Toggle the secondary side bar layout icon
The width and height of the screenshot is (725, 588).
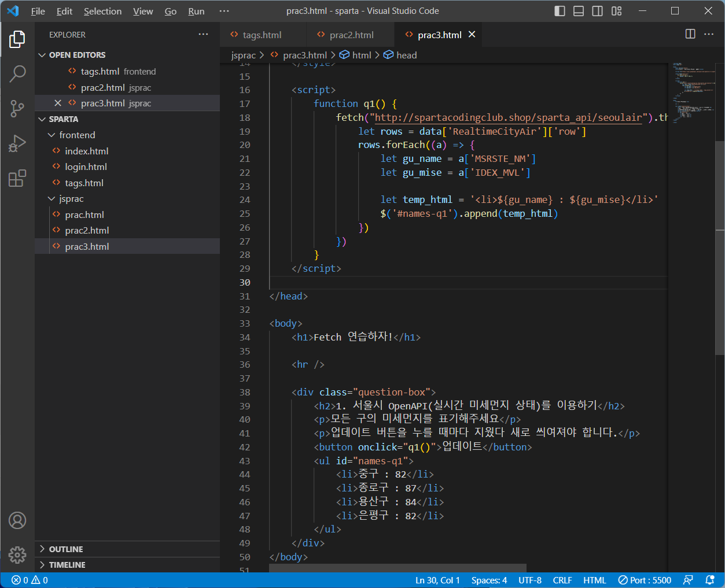tap(598, 11)
